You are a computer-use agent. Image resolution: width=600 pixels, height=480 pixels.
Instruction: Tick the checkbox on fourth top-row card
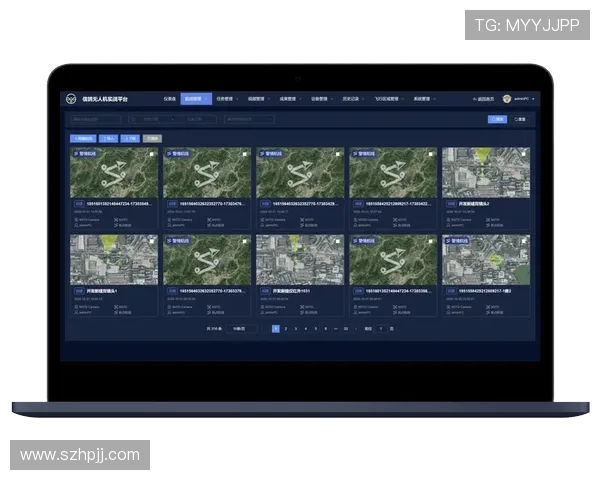430,155
